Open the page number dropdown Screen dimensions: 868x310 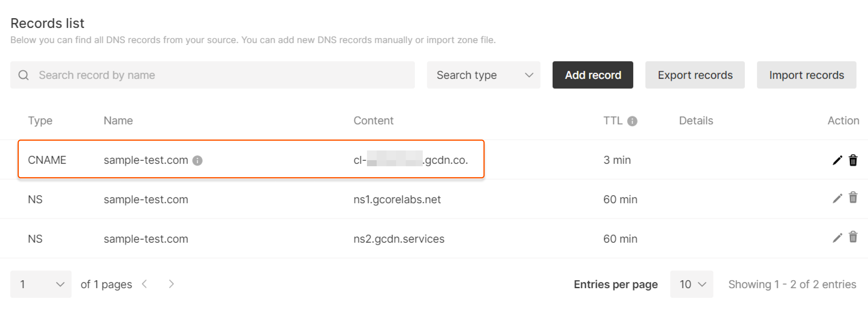tap(41, 284)
